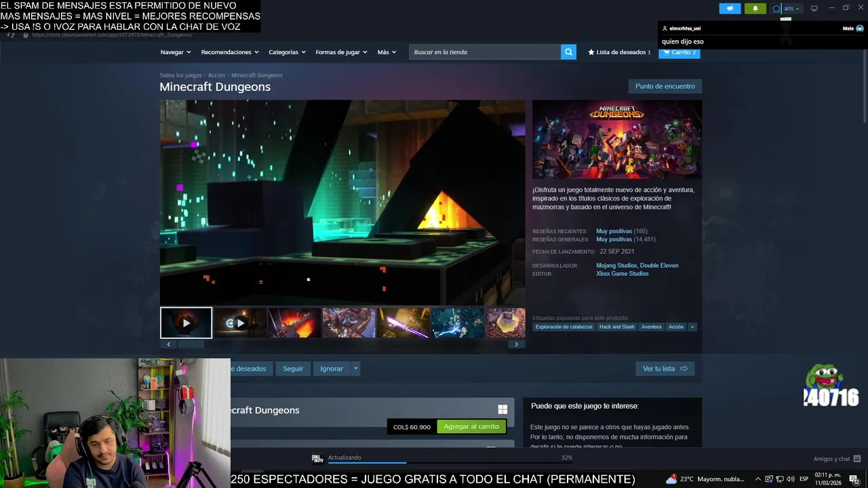Open publisher Xbox Game Studios link
This screenshot has height=488, width=868.
622,274
